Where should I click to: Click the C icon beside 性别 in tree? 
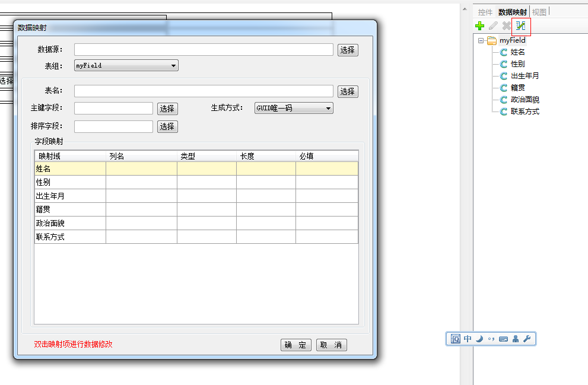click(x=504, y=64)
